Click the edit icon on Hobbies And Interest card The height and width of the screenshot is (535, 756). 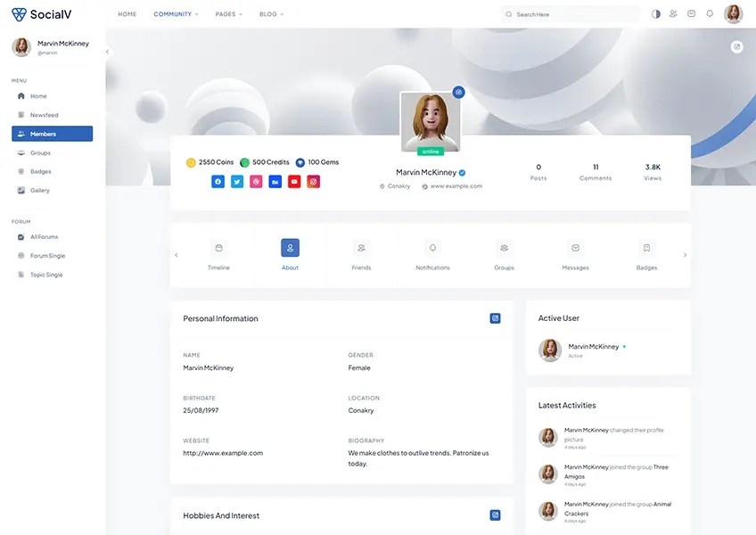[495, 514]
